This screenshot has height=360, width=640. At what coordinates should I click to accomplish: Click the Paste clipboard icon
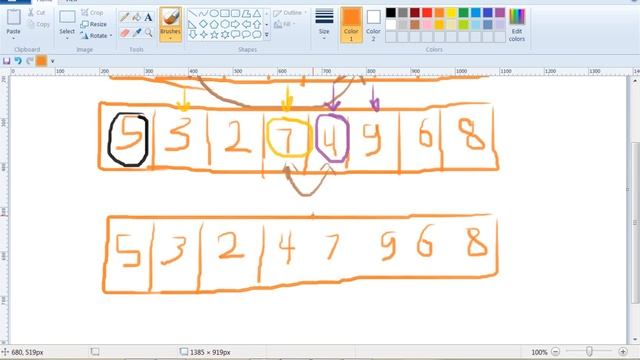[x=13, y=17]
